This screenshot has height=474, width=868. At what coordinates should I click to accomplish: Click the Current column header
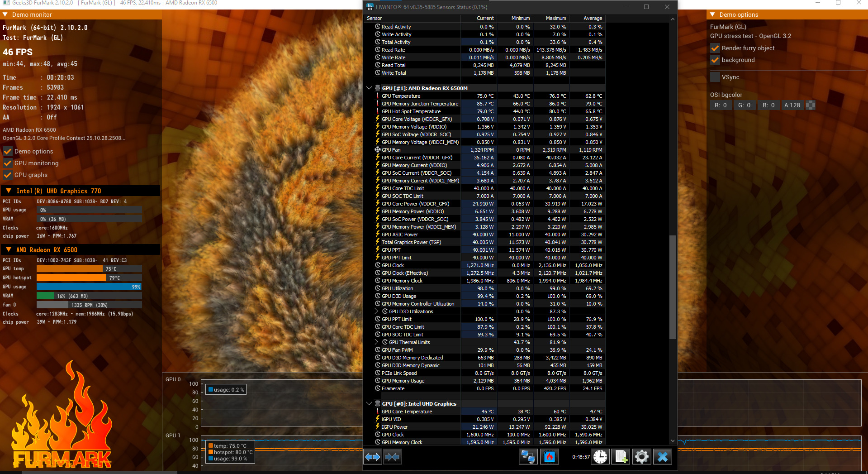[x=479, y=18]
